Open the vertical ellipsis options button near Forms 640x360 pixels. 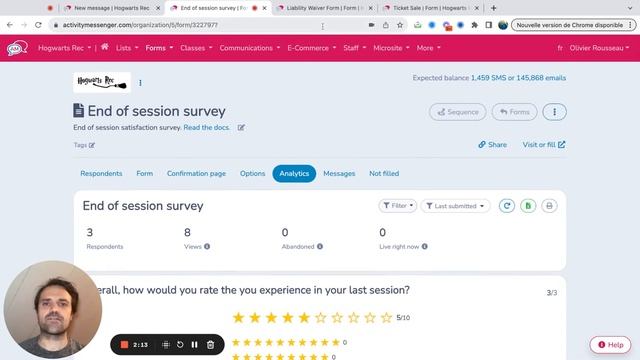coord(554,112)
